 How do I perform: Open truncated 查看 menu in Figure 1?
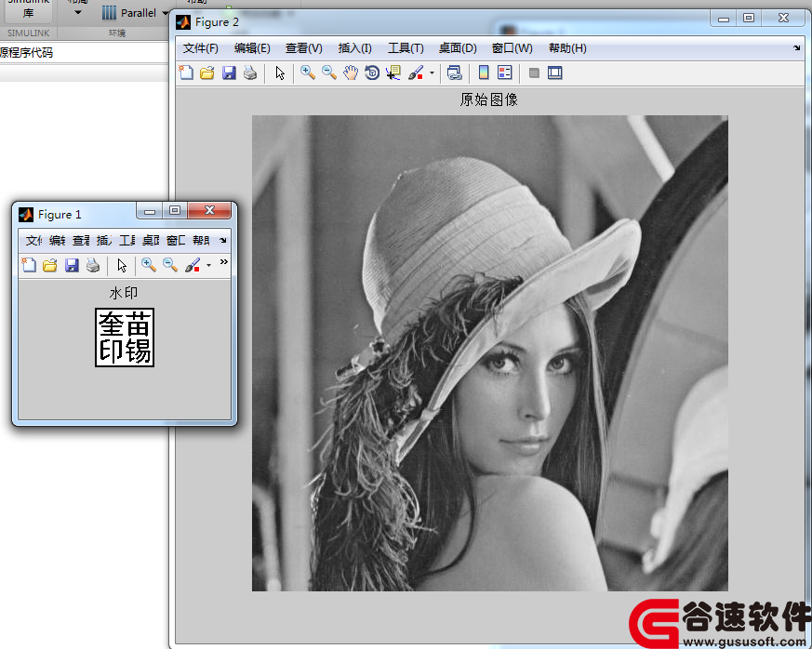pyautogui.click(x=81, y=240)
